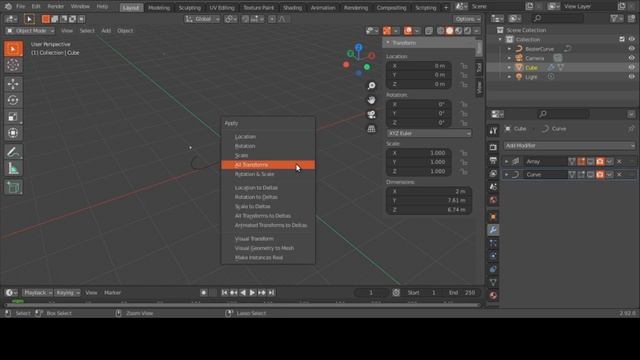Image resolution: width=640 pixels, height=360 pixels.
Task: Open the Material properties tab icon
Action: [x=493, y=296]
